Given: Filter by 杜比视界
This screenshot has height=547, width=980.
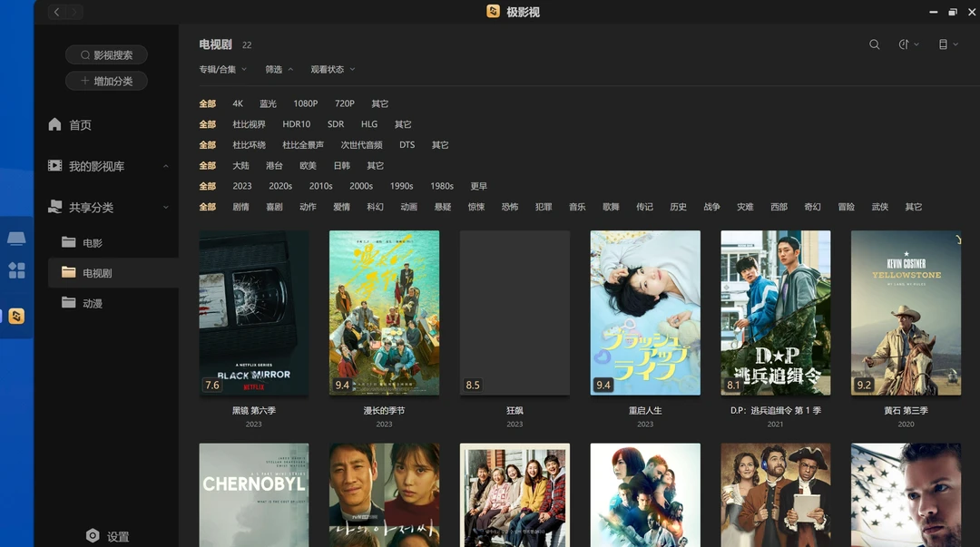Looking at the screenshot, I should tap(249, 124).
